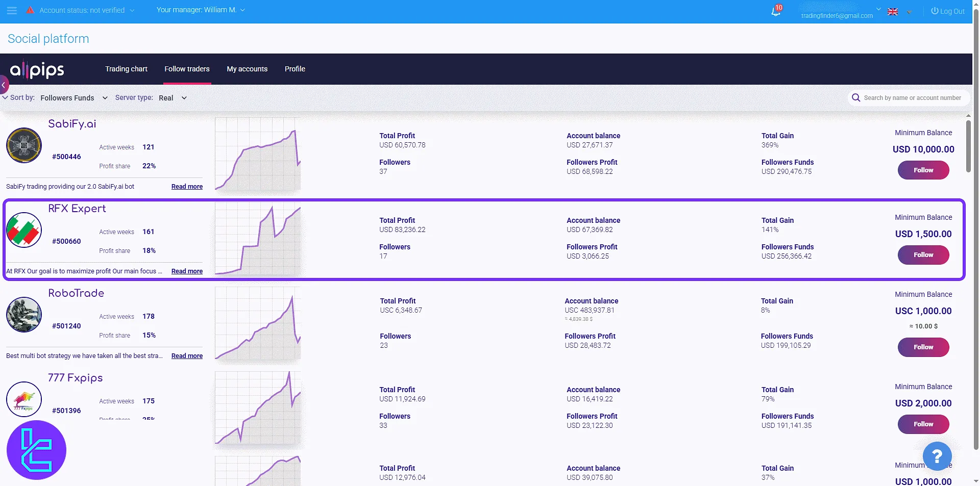Click the SabiFy.ai trader name
The image size is (980, 486).
72,124
